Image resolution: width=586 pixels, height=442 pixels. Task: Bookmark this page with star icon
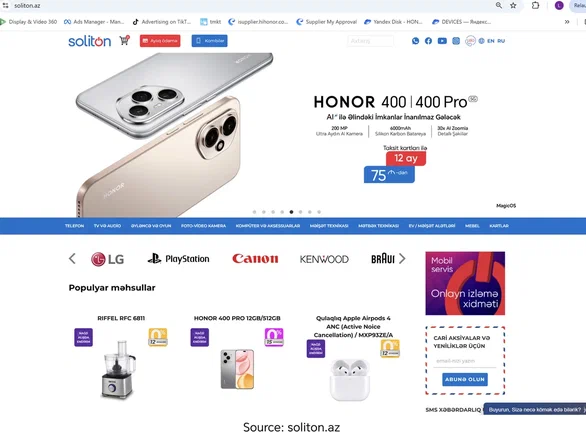[513, 6]
